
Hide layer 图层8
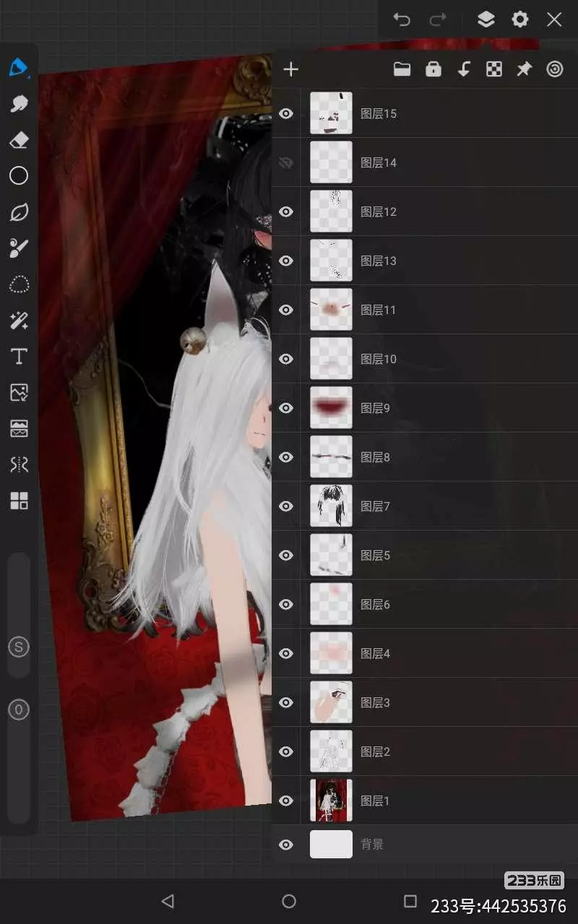pyautogui.click(x=287, y=457)
